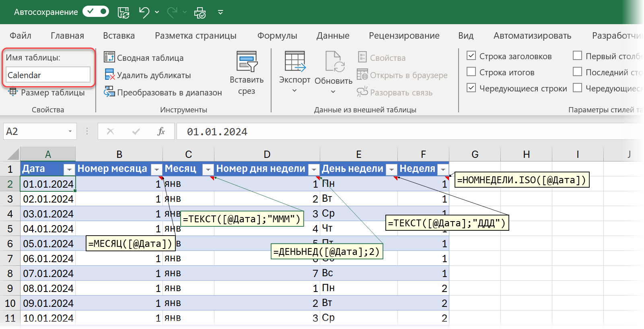The height and width of the screenshot is (329, 644).
Task: Open the Месяц filter dropdown
Action: click(x=208, y=170)
